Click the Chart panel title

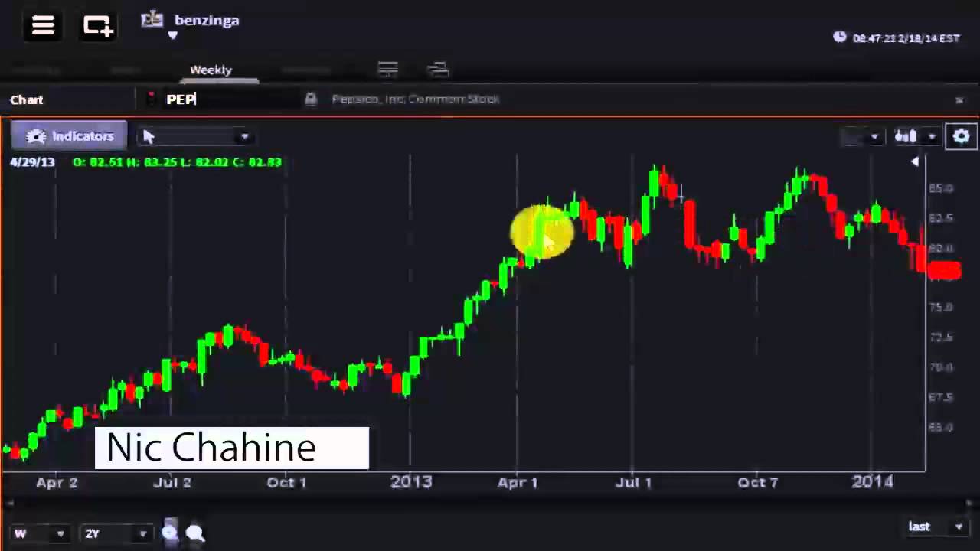(x=27, y=99)
